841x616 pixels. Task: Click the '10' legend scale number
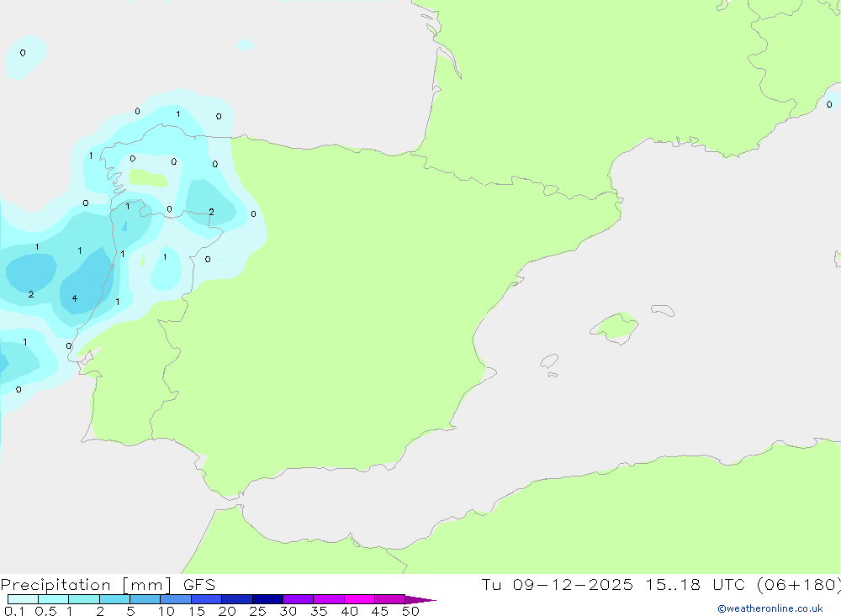[x=167, y=611]
